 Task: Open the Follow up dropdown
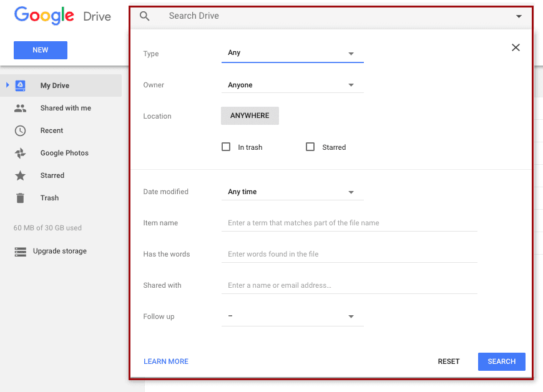293,316
